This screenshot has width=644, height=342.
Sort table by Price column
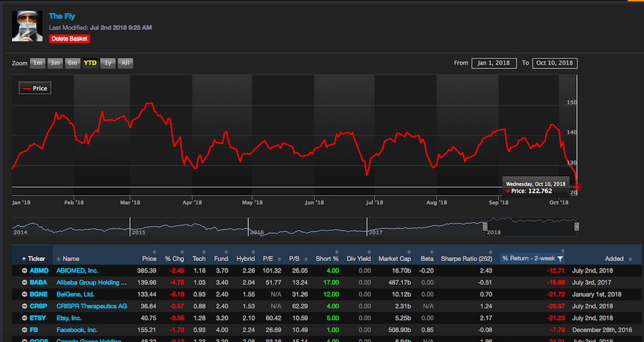[149, 259]
